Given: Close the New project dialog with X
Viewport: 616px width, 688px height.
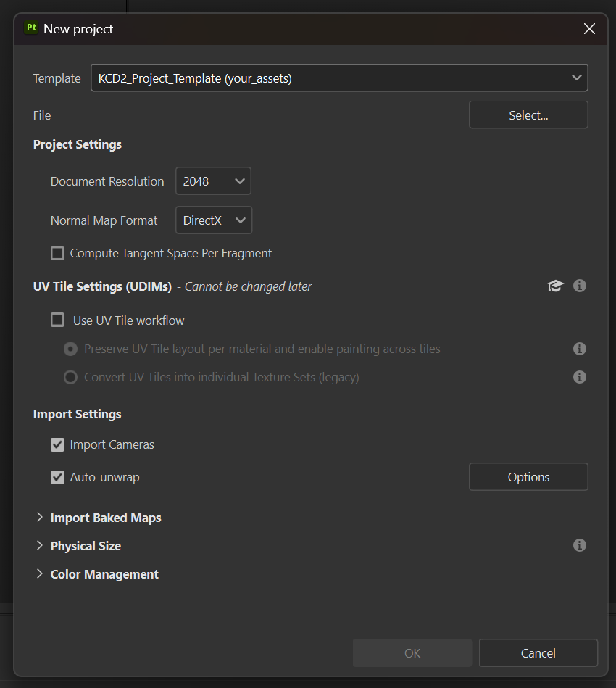Looking at the screenshot, I should click(x=589, y=29).
